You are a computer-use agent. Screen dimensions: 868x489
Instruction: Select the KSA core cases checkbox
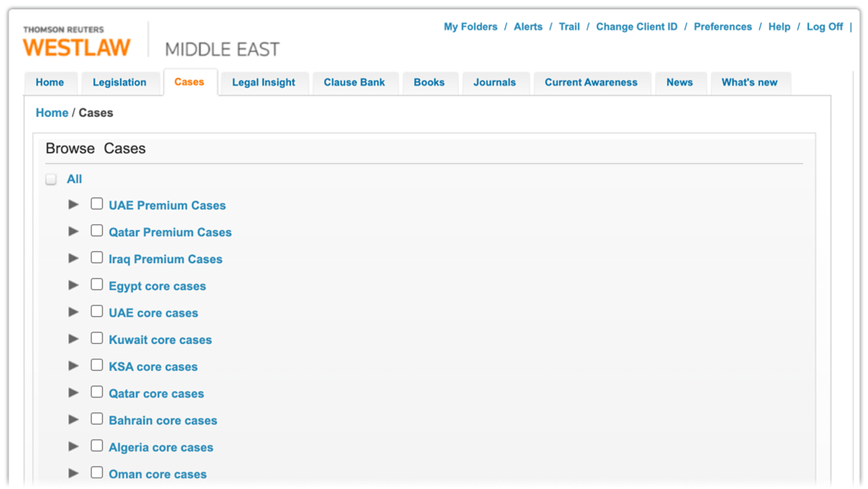coord(97,366)
